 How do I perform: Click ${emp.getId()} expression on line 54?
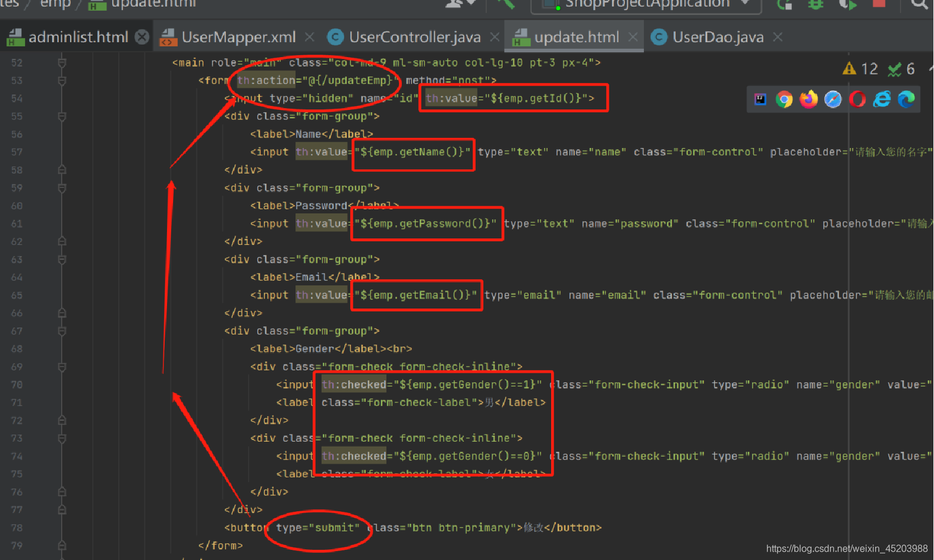536,98
